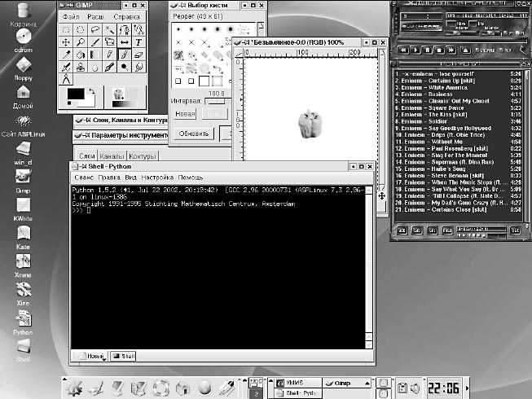Select the Clone stamp tool

point(81,67)
